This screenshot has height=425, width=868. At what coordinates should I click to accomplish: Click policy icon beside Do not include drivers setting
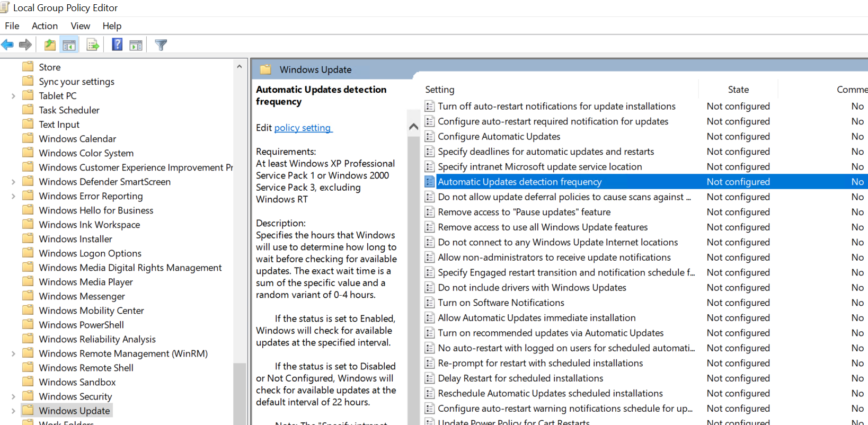(430, 288)
